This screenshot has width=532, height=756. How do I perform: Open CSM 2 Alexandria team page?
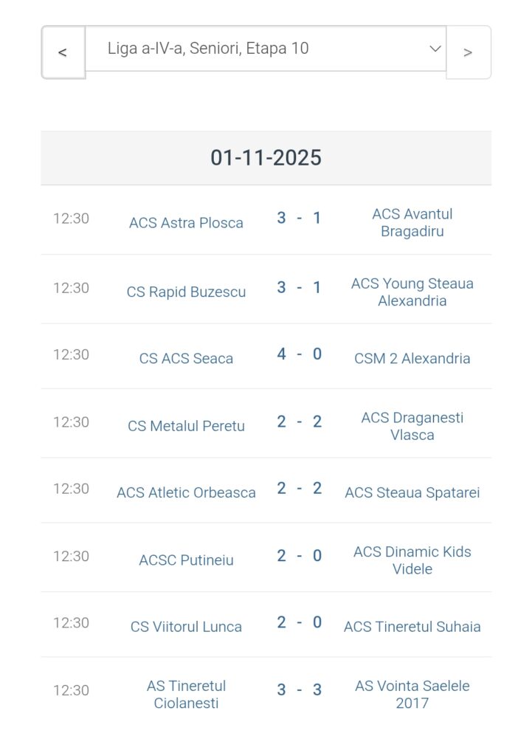412,359
